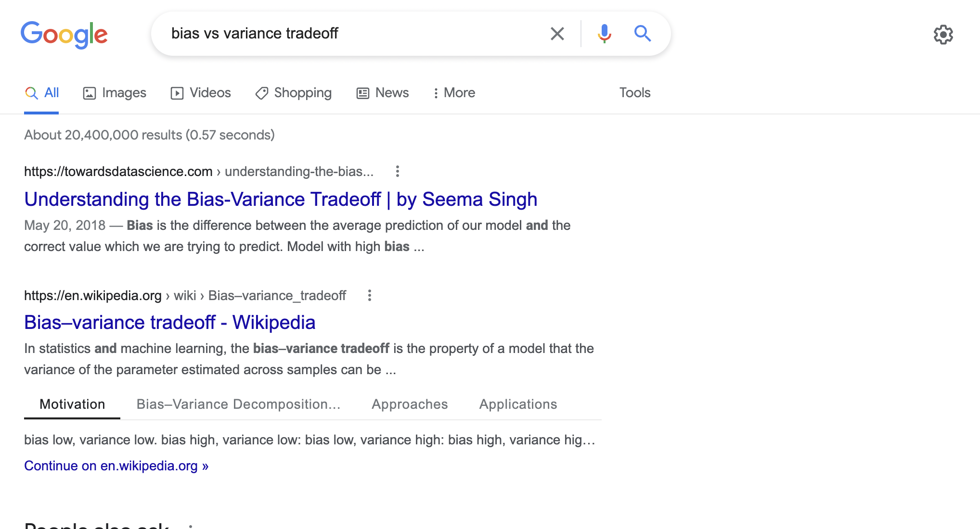980x529 pixels.
Task: Open three-dot menu for Wikipedia result
Action: tap(369, 295)
